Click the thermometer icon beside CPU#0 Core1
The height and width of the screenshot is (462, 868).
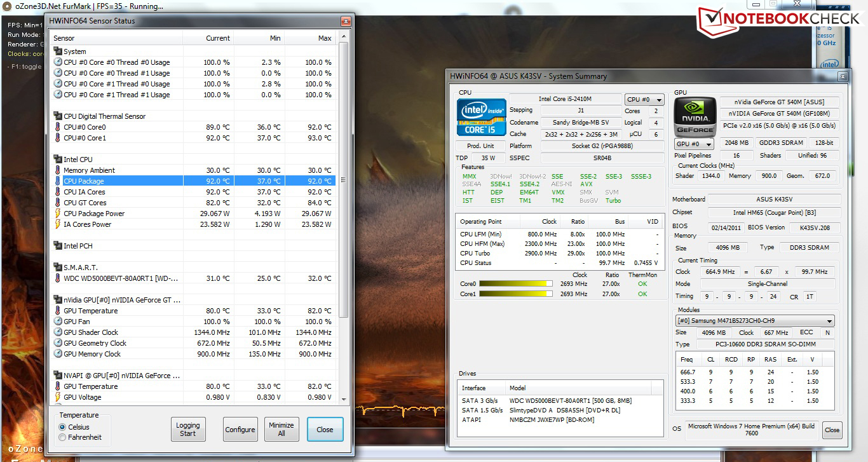click(x=58, y=138)
